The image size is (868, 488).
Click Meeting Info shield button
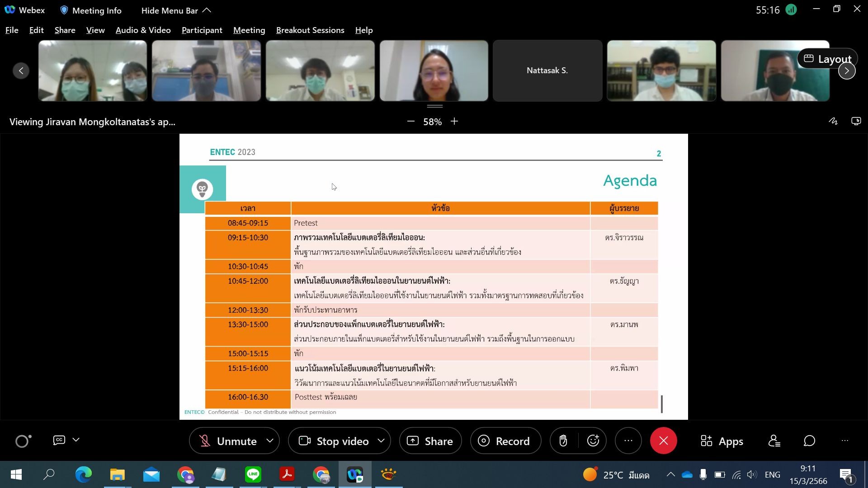[90, 10]
